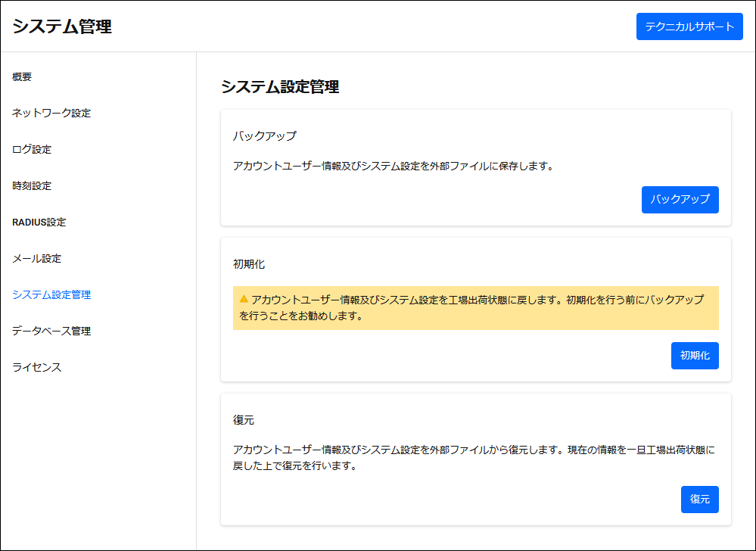This screenshot has height=551, width=756.
Task: Click the blue 復元 button
Action: [699, 500]
